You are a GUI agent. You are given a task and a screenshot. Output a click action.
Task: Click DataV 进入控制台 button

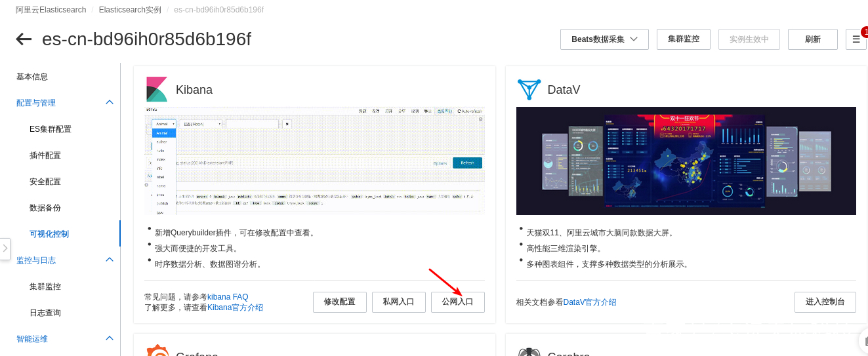(x=825, y=302)
